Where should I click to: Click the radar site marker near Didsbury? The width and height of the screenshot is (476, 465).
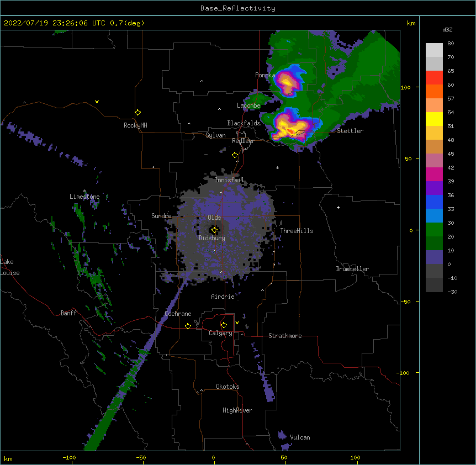pos(214,230)
